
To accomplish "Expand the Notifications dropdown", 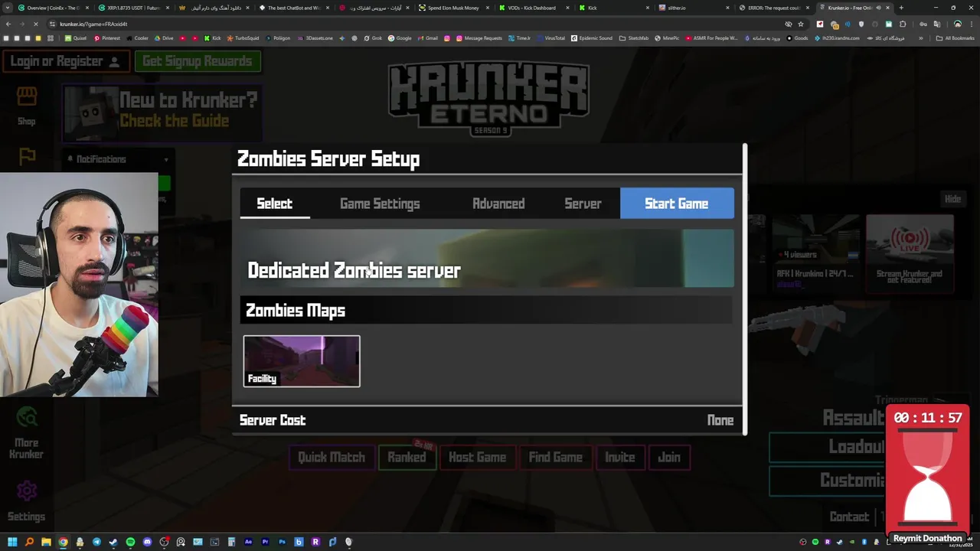I will coord(166,159).
